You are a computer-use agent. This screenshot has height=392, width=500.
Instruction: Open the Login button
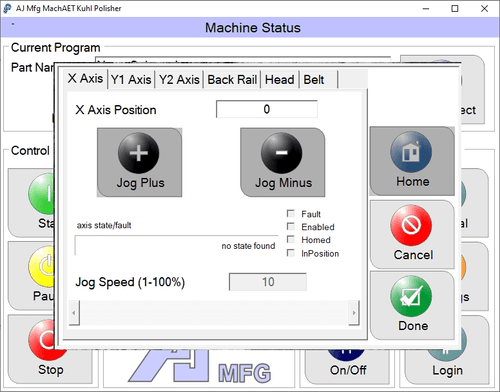click(x=447, y=366)
